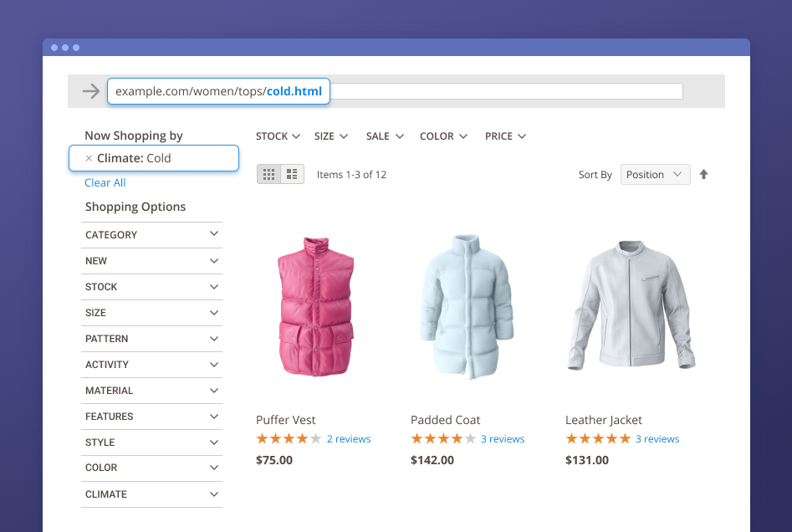Click the Padded Coat star rating

coord(442,439)
